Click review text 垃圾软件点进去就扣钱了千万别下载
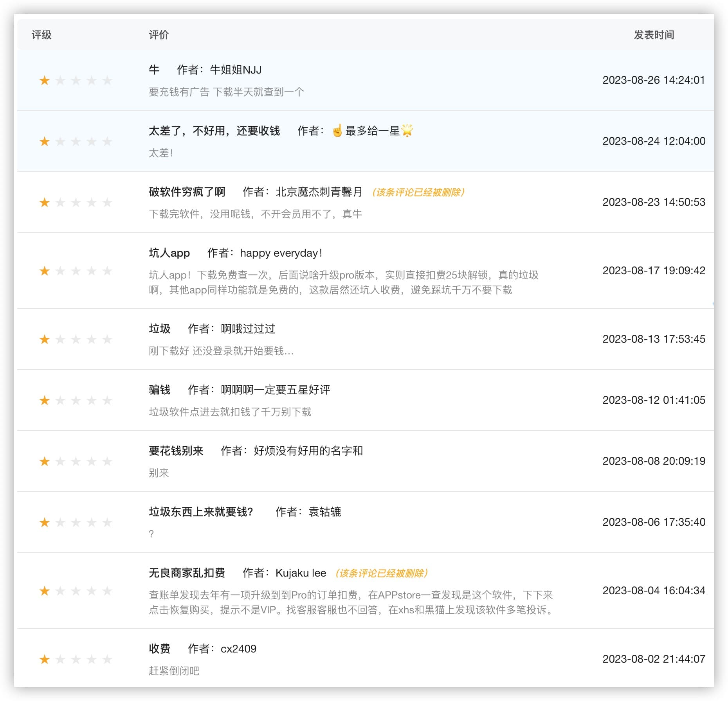This screenshot has height=701, width=728. click(230, 412)
